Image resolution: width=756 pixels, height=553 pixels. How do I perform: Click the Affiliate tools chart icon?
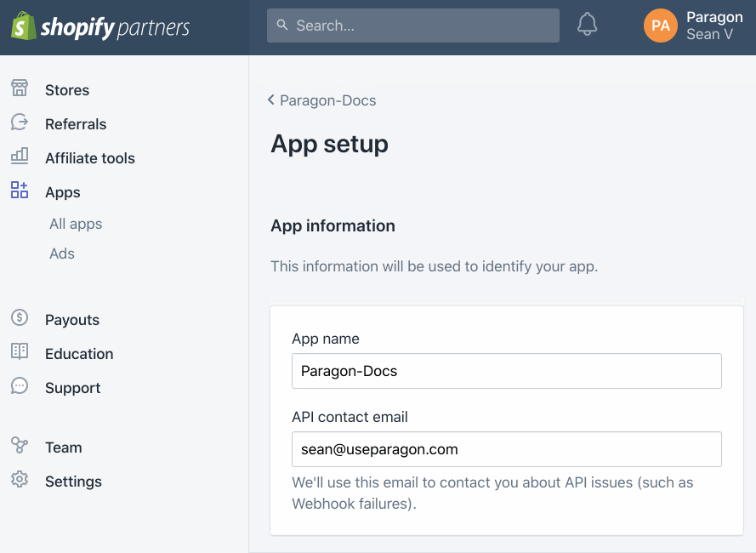point(20,157)
